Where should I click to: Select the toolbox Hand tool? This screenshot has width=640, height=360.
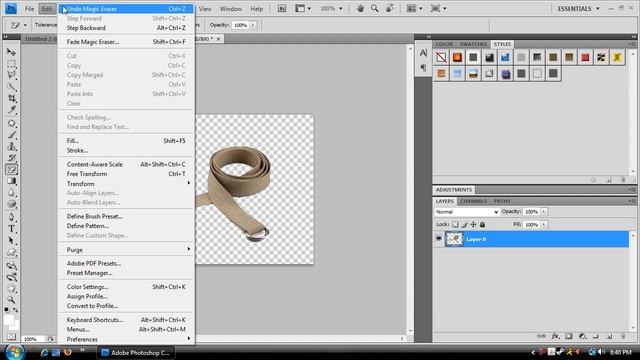(11, 289)
